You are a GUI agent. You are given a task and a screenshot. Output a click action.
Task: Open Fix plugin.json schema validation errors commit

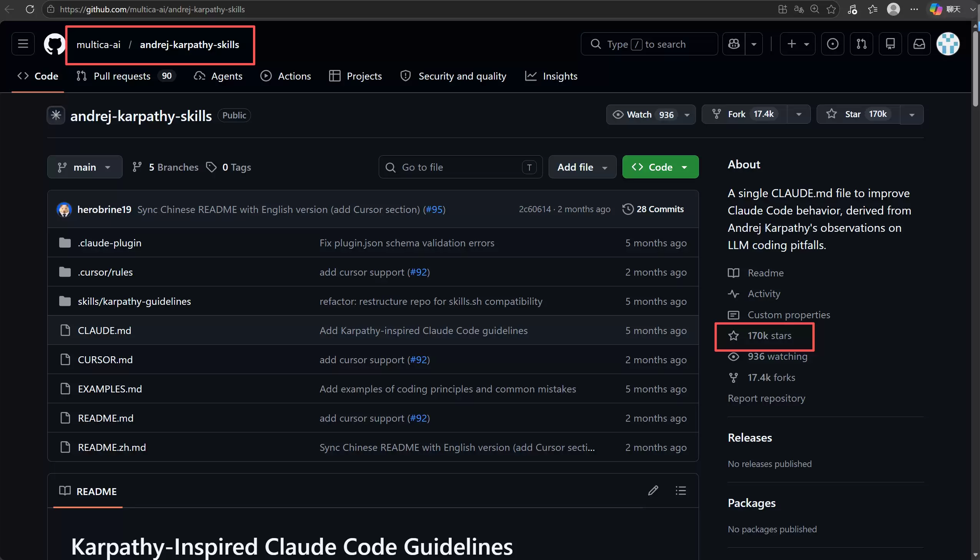[x=407, y=243]
